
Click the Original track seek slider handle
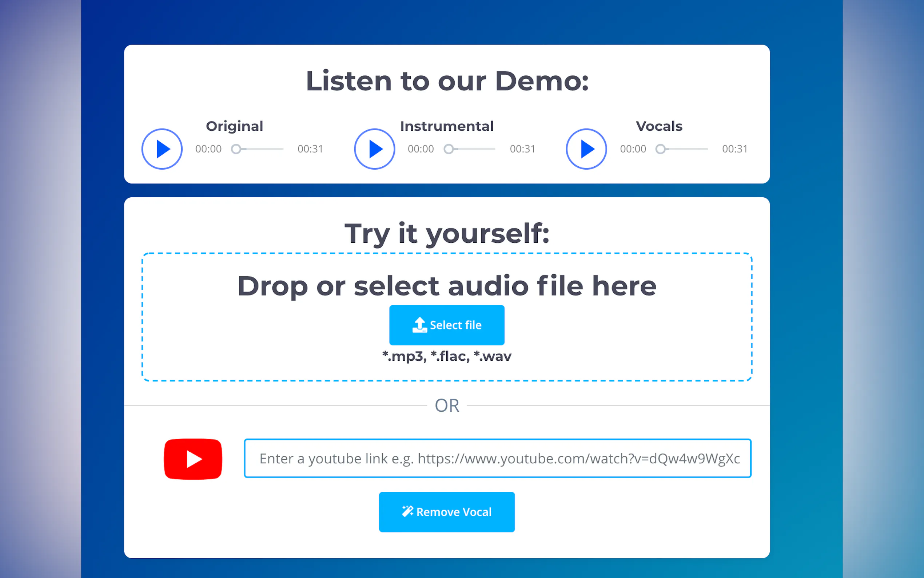[236, 149]
